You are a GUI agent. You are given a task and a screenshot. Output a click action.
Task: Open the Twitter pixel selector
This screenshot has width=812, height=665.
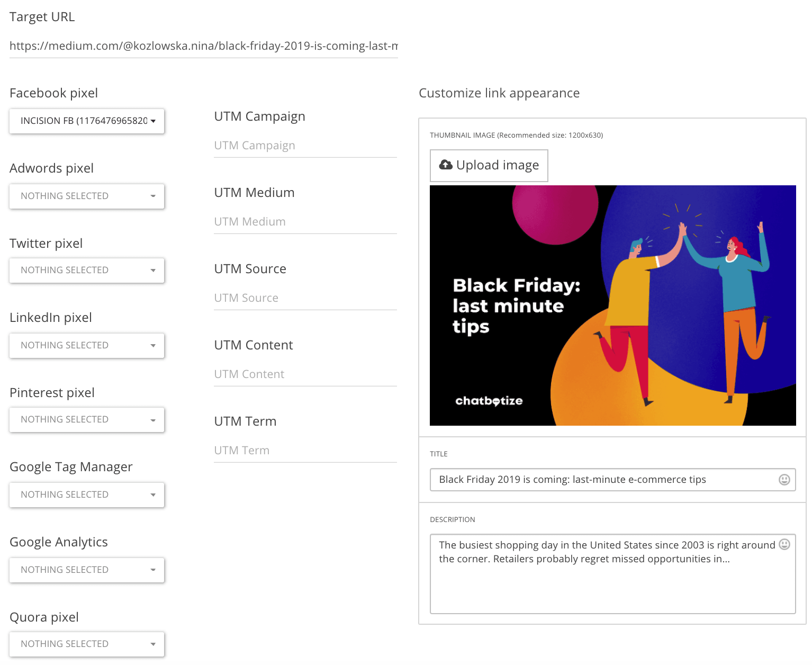coord(87,271)
